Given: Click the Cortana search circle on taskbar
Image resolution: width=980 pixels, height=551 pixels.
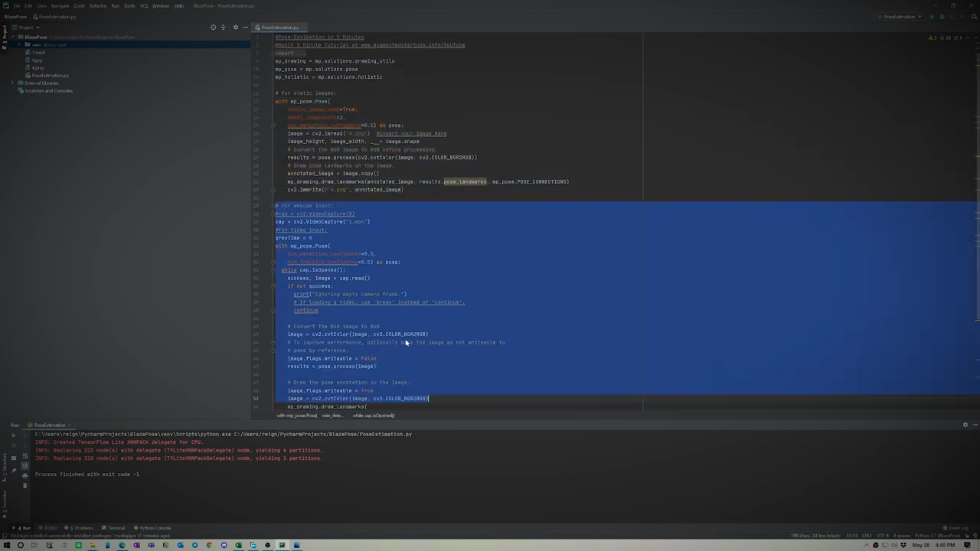Looking at the screenshot, I should [21, 545].
